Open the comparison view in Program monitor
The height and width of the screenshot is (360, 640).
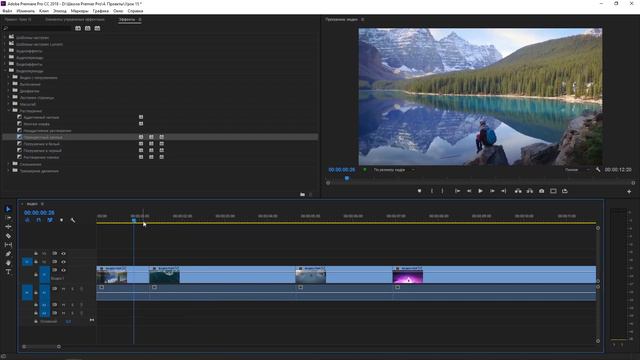(x=553, y=191)
